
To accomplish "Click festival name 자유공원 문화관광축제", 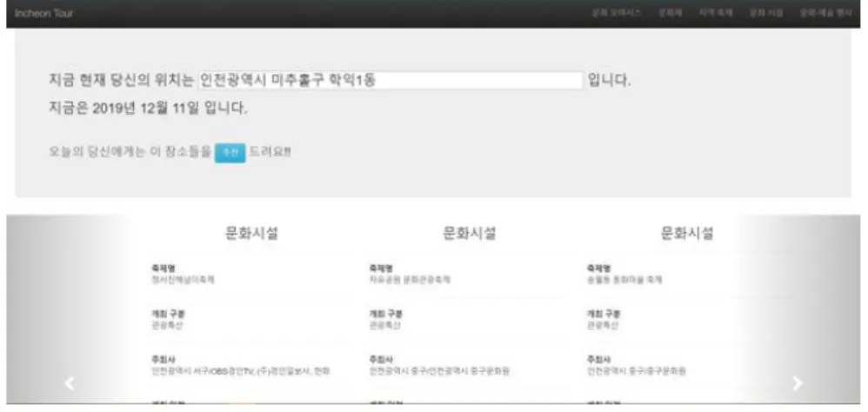I will click(x=410, y=280).
